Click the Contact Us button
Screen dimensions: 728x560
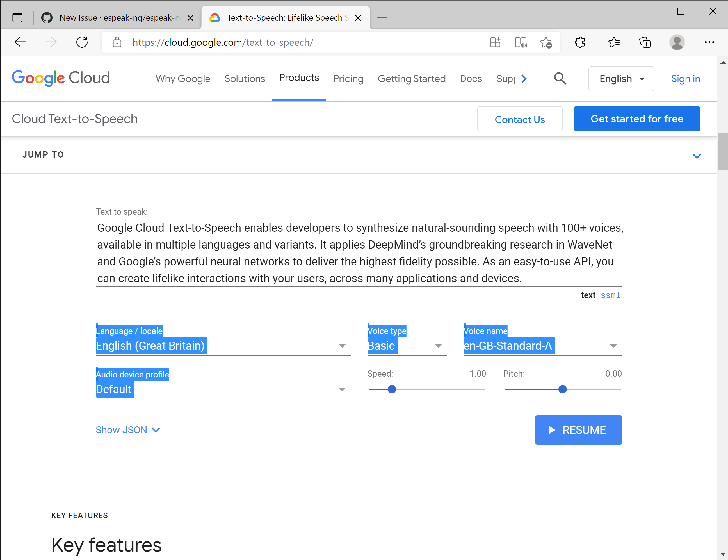pyautogui.click(x=520, y=119)
